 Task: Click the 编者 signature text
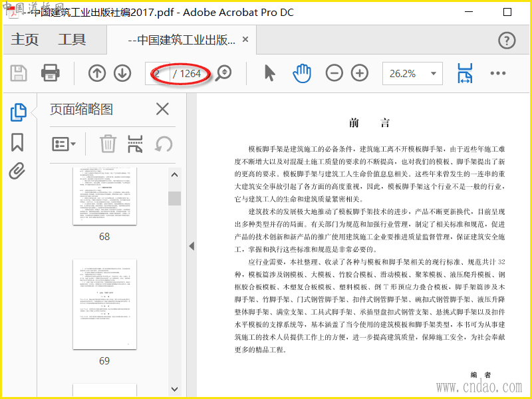pos(481,374)
